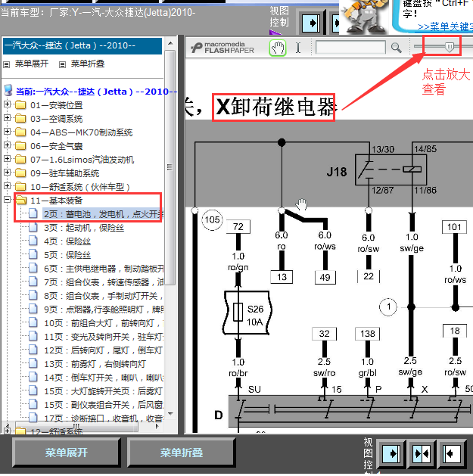Expand the 06—安全气囊 folder
473x476 pixels.
[7, 145]
